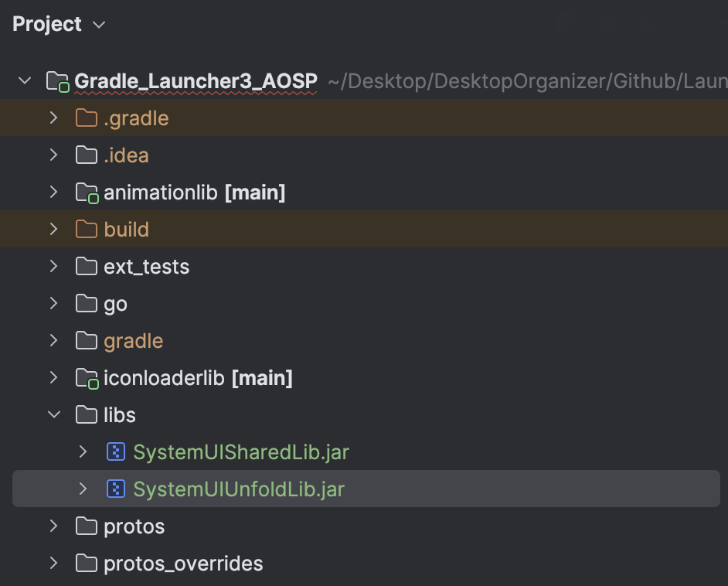Screen dimensions: 728x586
Task: Expand the build folder
Action: (x=54, y=230)
